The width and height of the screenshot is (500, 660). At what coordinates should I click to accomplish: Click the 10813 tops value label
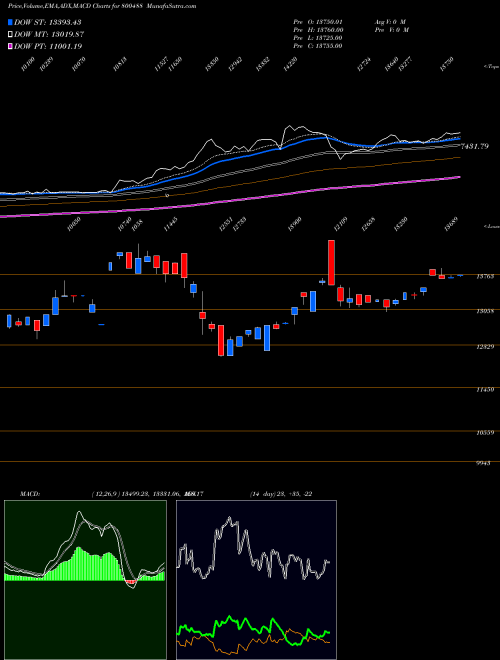[x=120, y=64]
